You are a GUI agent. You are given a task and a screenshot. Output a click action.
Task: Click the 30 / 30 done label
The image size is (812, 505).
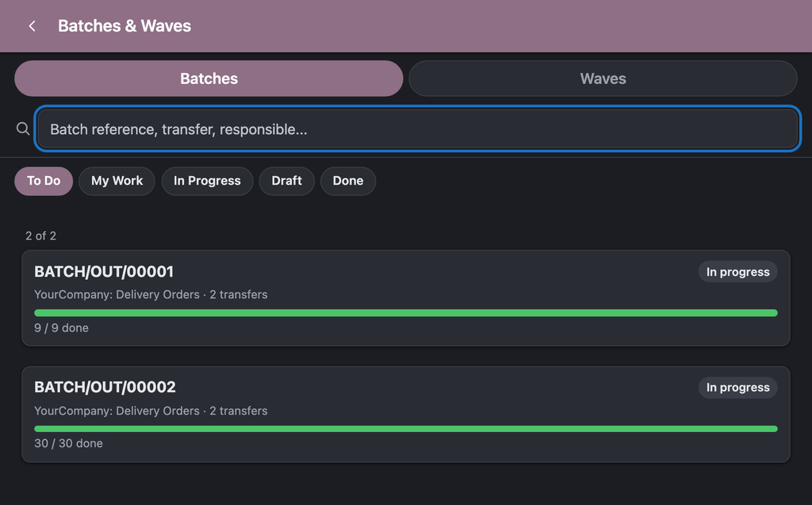pyautogui.click(x=68, y=443)
